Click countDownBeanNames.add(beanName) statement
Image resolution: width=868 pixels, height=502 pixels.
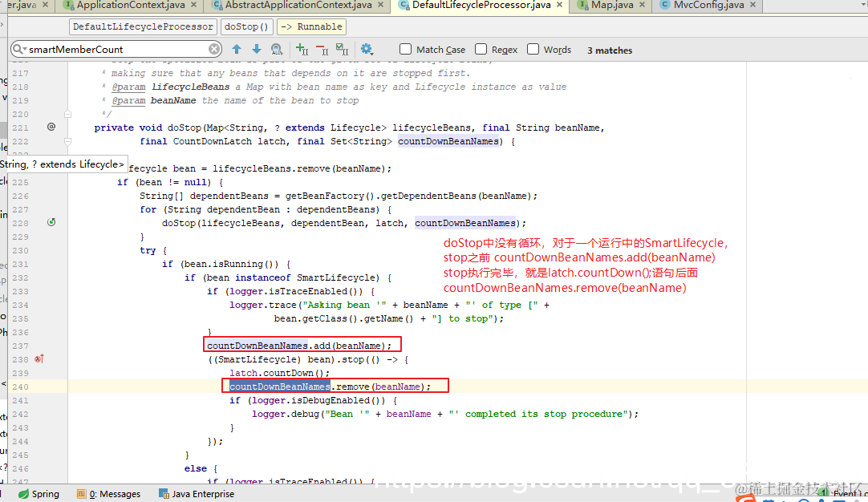(299, 346)
